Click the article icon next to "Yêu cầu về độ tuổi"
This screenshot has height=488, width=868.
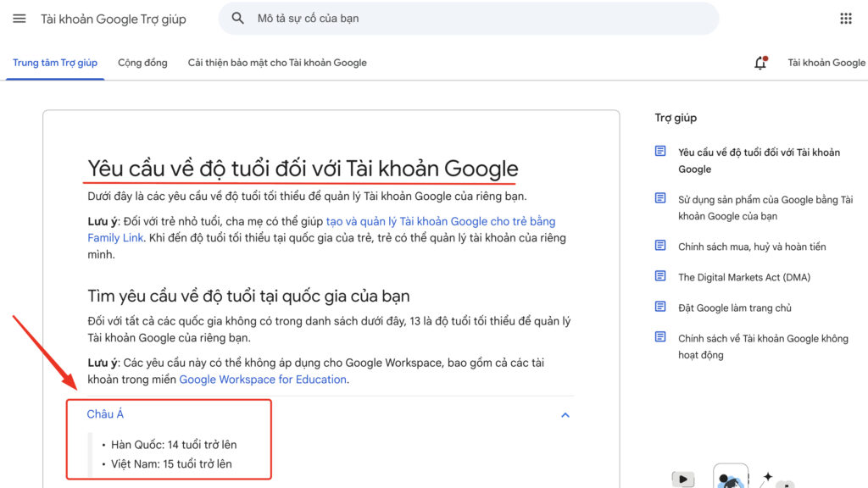pos(660,151)
